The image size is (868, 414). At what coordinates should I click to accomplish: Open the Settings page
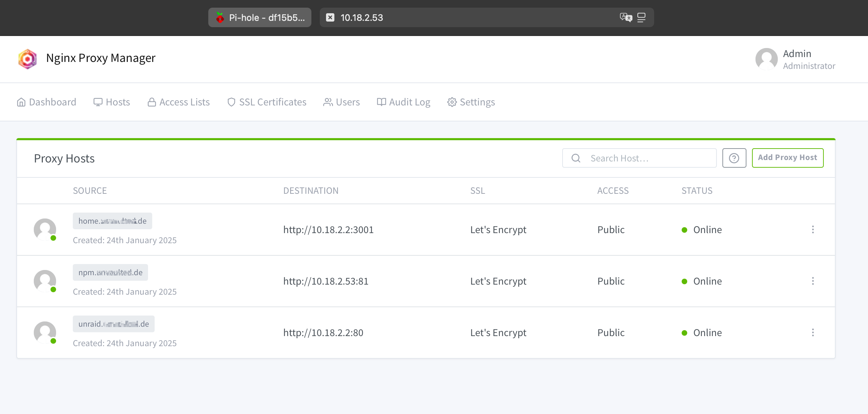471,102
